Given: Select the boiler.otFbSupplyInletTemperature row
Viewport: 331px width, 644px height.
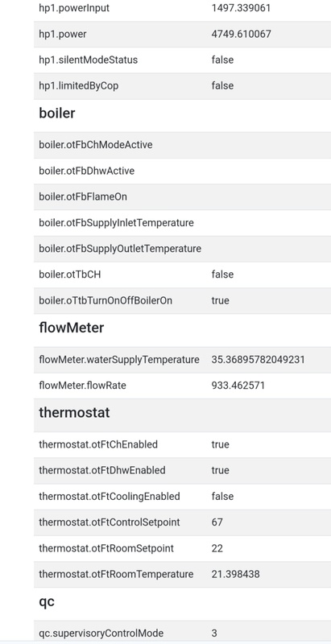Looking at the screenshot, I should click(182, 223).
